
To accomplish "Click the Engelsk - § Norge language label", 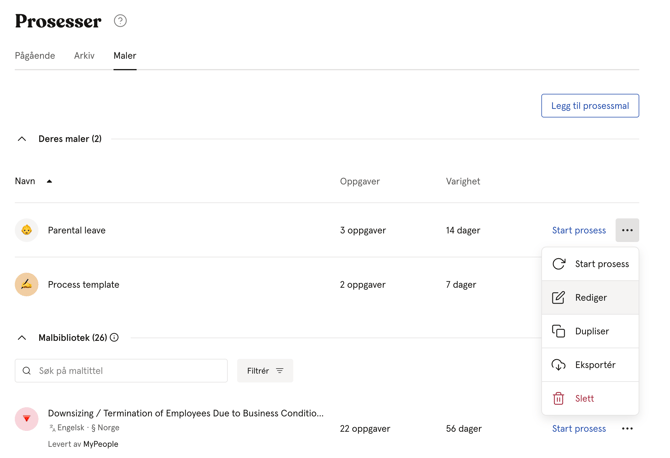I will (84, 428).
